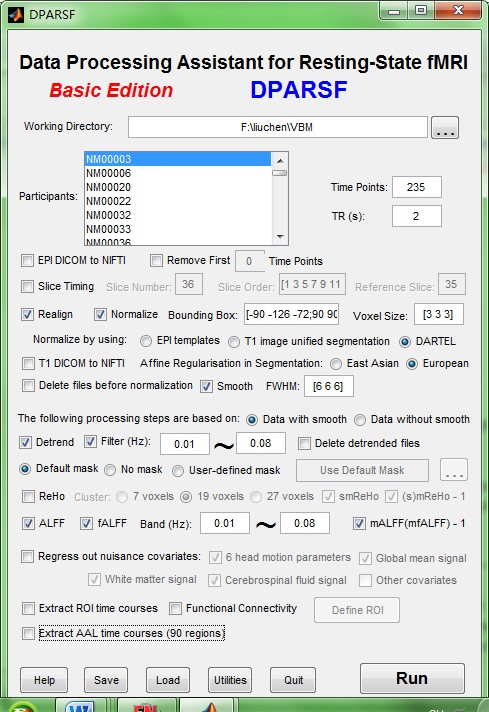Click the MATLAB icon in title bar

16,15
